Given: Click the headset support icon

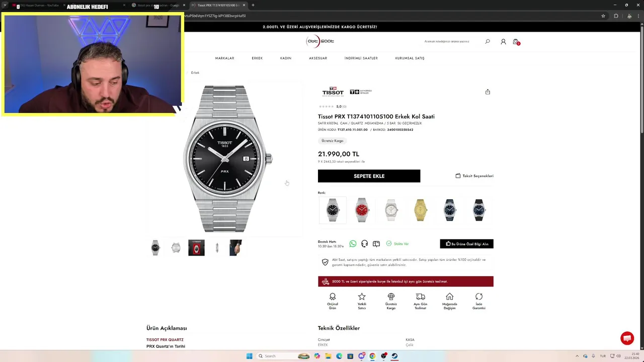Looking at the screenshot, I should coord(364,244).
